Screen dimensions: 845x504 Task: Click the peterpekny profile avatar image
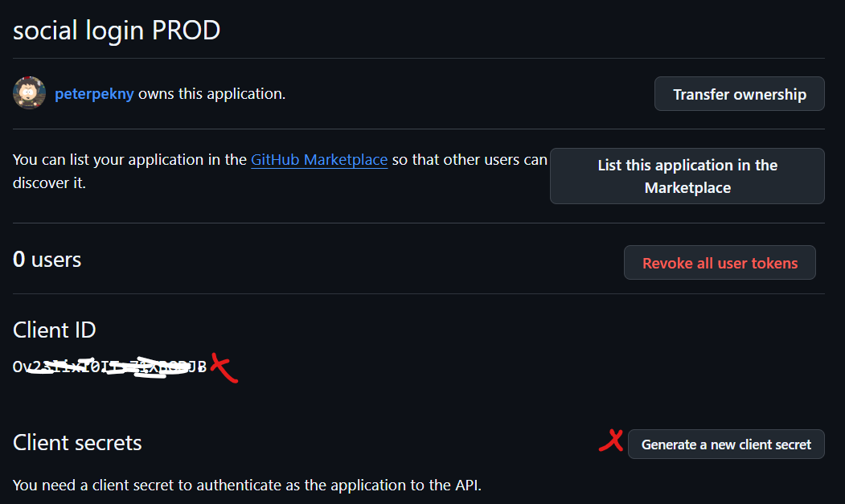tap(29, 93)
